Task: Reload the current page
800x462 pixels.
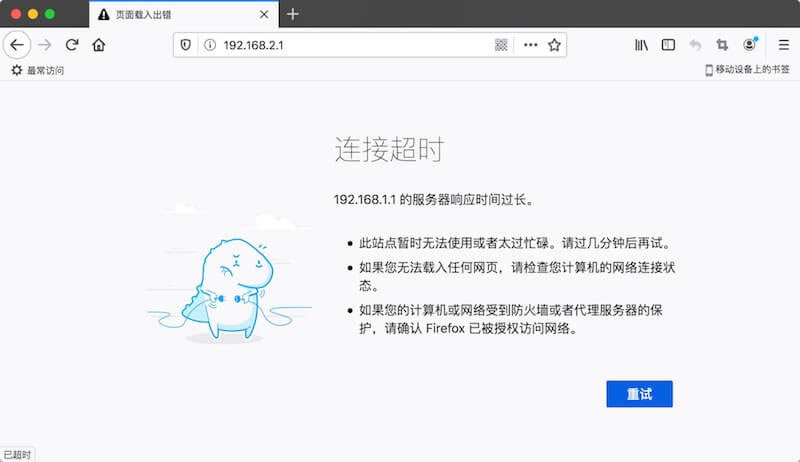Action: 72,45
